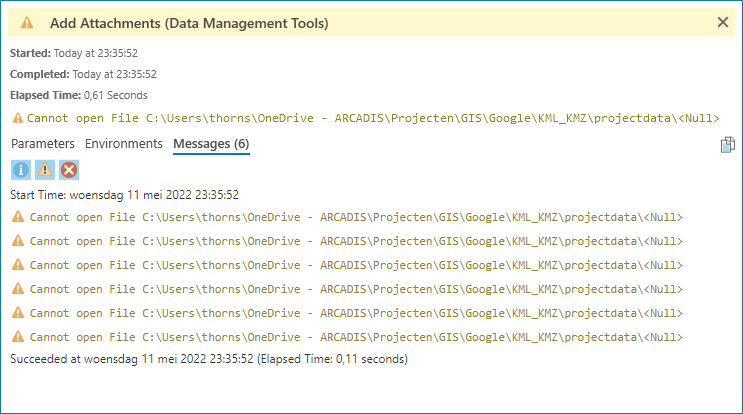
Task: Select the Messages (6) tab
Action: [211, 144]
